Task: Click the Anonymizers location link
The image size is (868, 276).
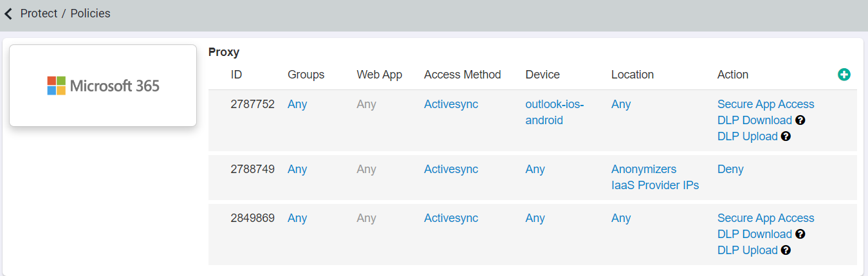Action: (643, 169)
